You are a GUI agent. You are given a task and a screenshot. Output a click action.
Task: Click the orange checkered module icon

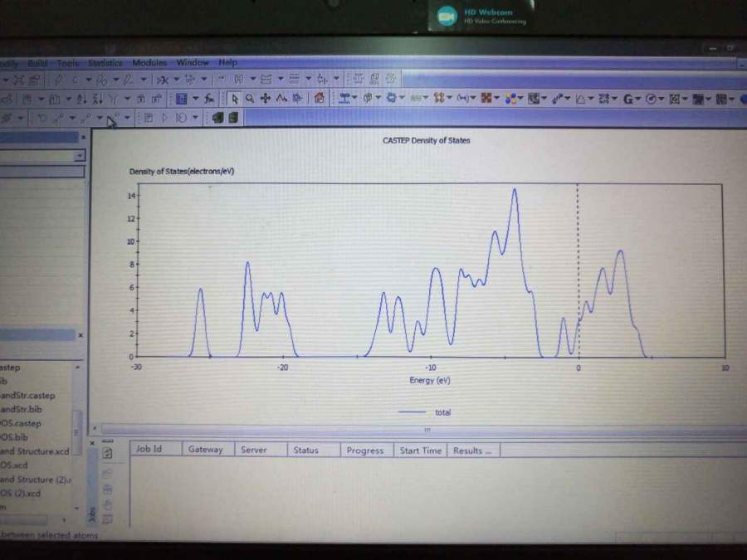[x=486, y=99]
